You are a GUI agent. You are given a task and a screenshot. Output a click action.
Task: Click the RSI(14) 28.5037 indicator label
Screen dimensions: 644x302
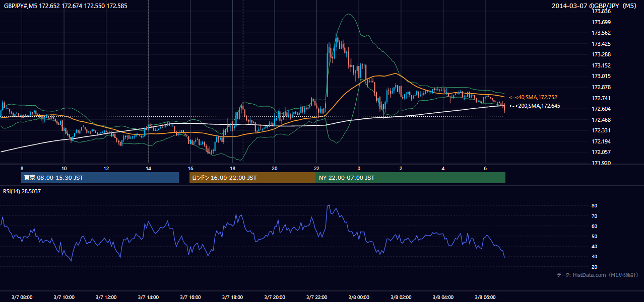point(22,191)
